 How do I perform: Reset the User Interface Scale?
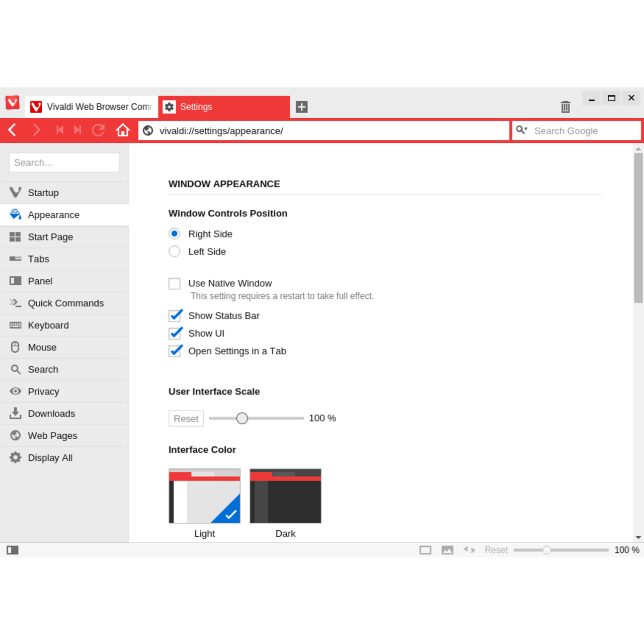(x=186, y=418)
